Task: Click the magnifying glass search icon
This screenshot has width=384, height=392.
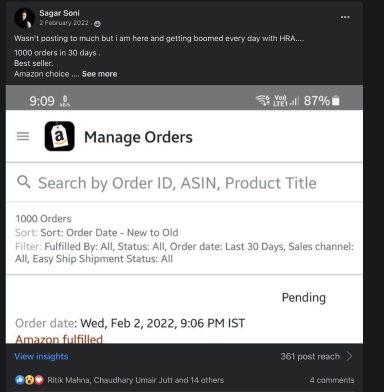Action: pos(24,182)
